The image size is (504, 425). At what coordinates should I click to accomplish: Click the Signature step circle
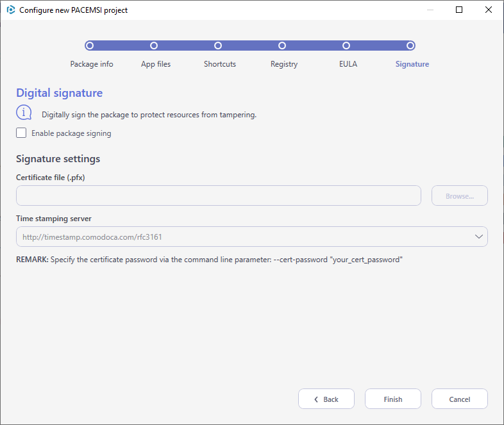pos(410,46)
